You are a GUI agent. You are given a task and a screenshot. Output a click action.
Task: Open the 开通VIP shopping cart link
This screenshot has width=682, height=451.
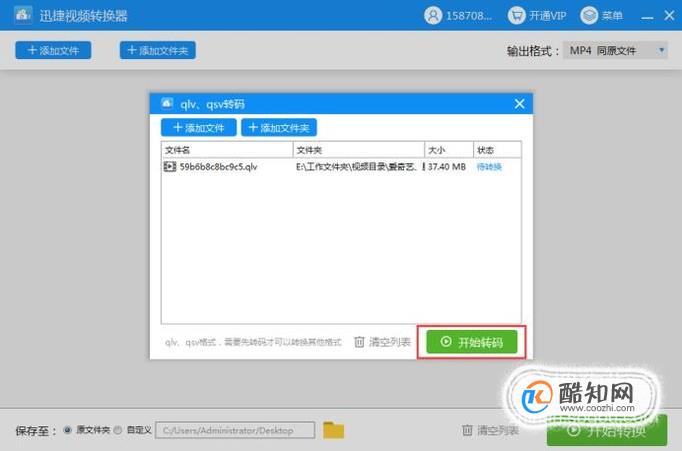click(537, 16)
